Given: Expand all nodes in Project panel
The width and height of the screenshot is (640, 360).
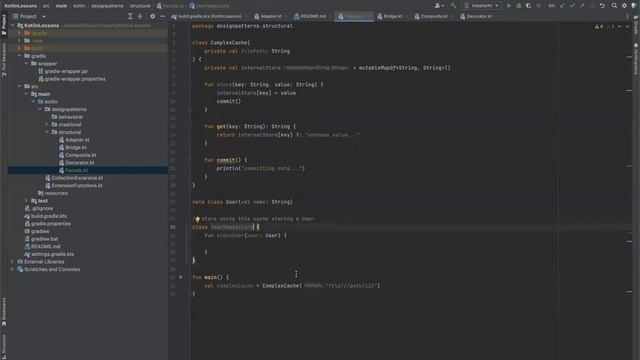Looking at the screenshot, I should point(130,16).
